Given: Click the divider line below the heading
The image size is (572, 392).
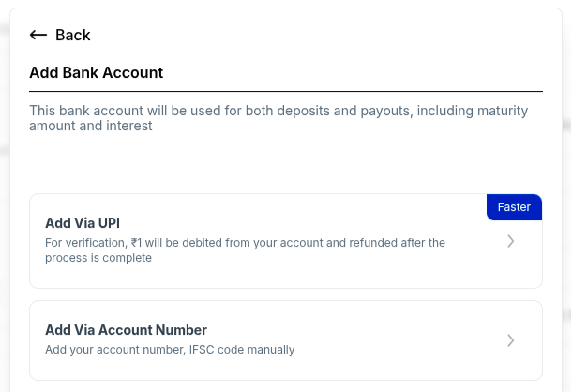Looking at the screenshot, I should (x=285, y=91).
